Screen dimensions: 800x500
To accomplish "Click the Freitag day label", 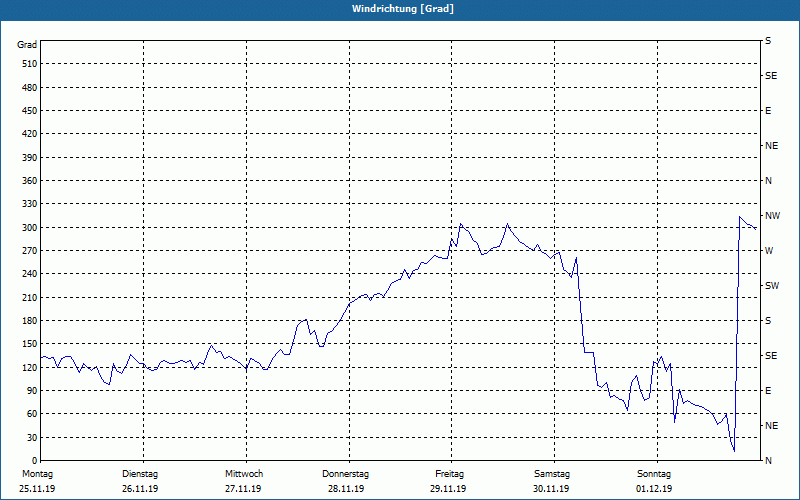I will (449, 474).
